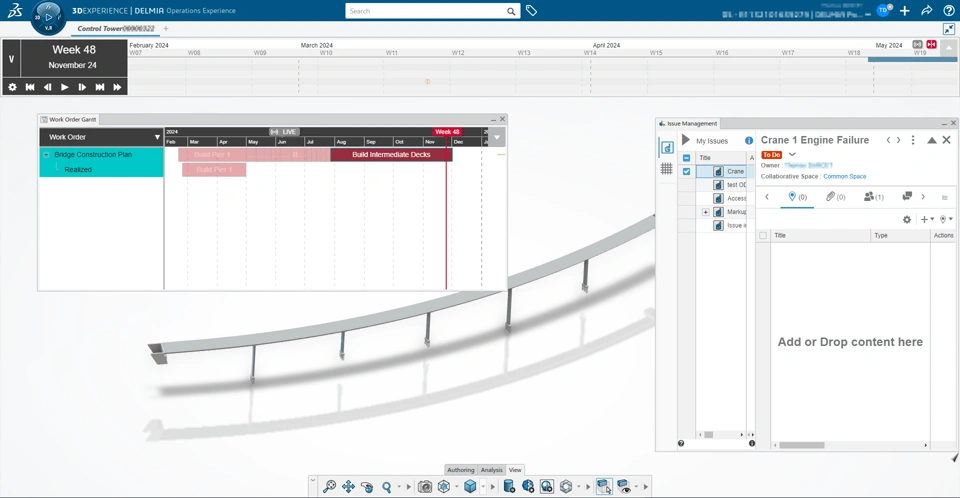The width and height of the screenshot is (960, 498).
Task: Switch to the Analysis tab
Action: click(x=491, y=470)
